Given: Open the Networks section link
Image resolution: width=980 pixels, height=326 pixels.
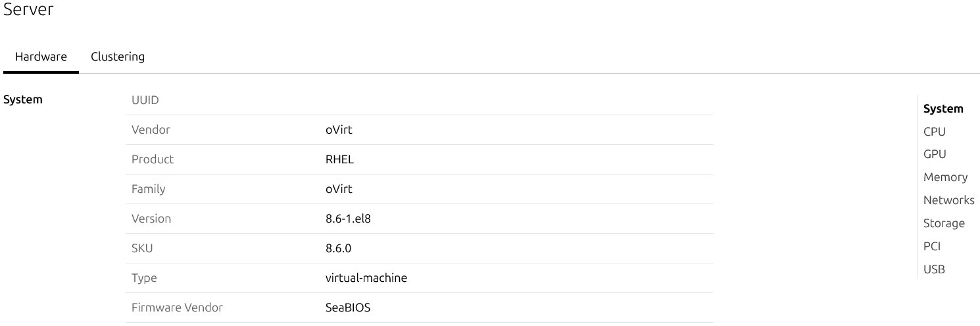Looking at the screenshot, I should coord(948,200).
